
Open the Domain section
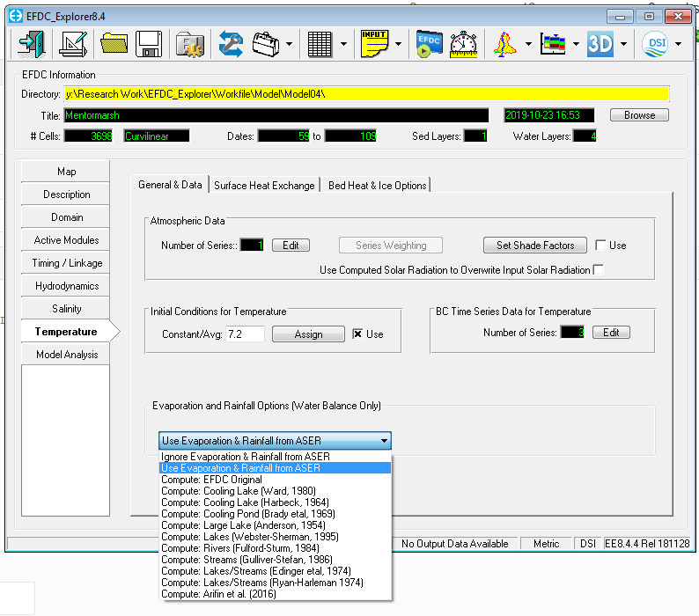(65, 217)
